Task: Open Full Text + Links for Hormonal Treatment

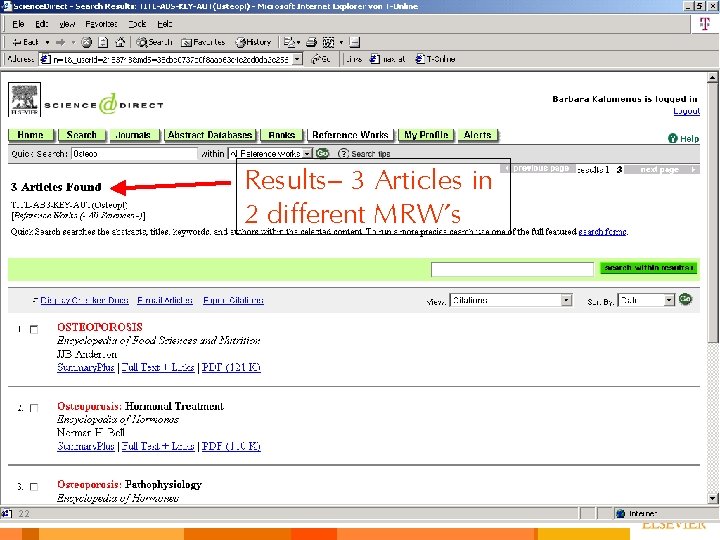Action: (x=158, y=446)
